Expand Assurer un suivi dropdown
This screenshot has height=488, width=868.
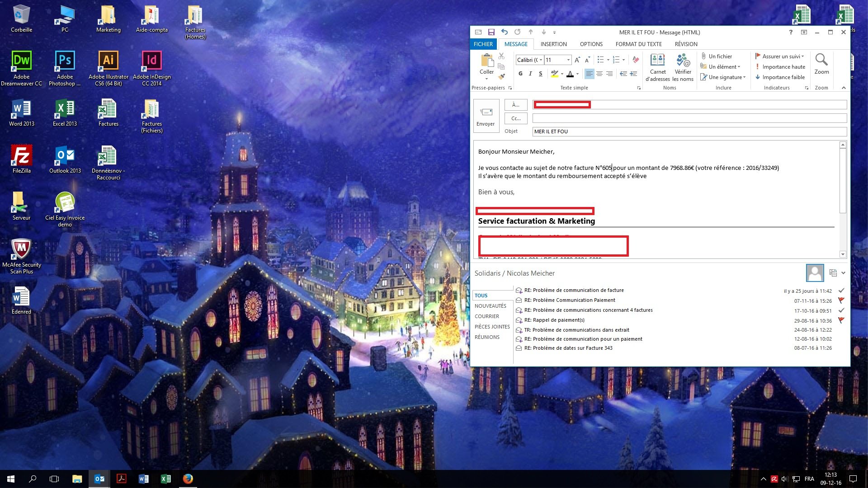click(802, 56)
